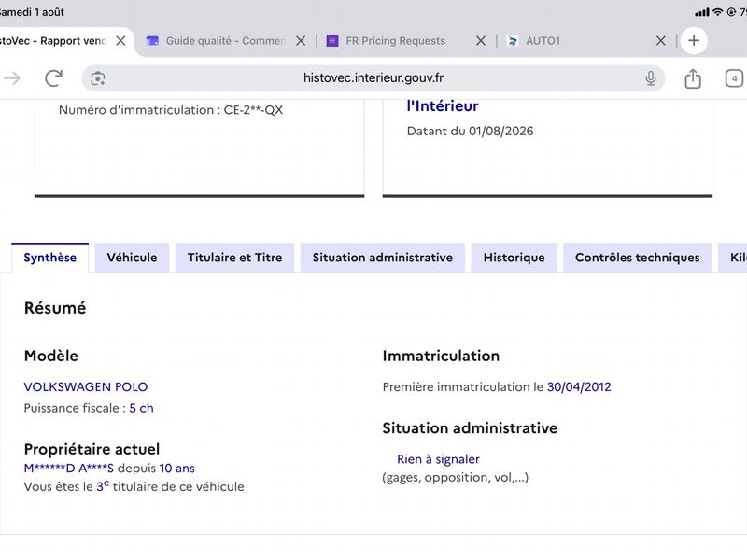Click the Samedi 1 août date in status bar
Viewport: 747px width, 560px height.
32,12
